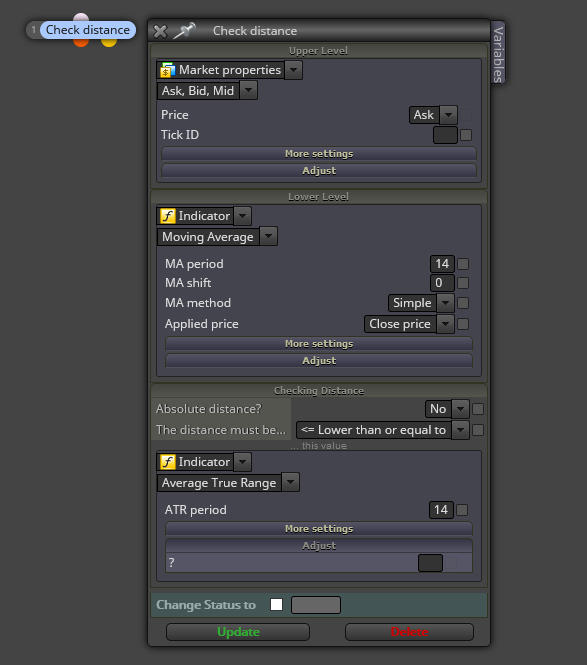Close the Check distance panel with X icon
This screenshot has width=587, height=665.
(160, 31)
